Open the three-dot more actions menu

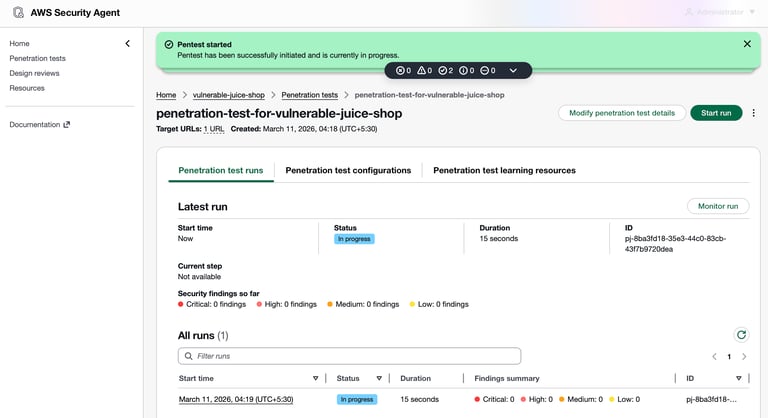coord(753,113)
